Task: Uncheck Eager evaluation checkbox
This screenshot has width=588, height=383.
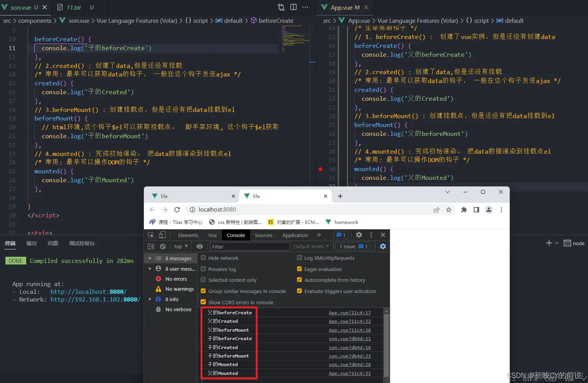Action: click(x=299, y=269)
